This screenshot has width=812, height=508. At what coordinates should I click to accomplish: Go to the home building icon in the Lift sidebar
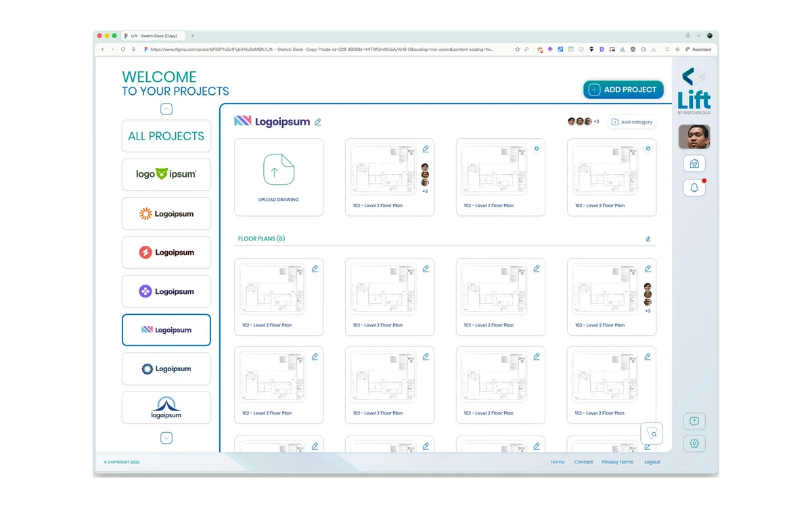click(x=694, y=163)
